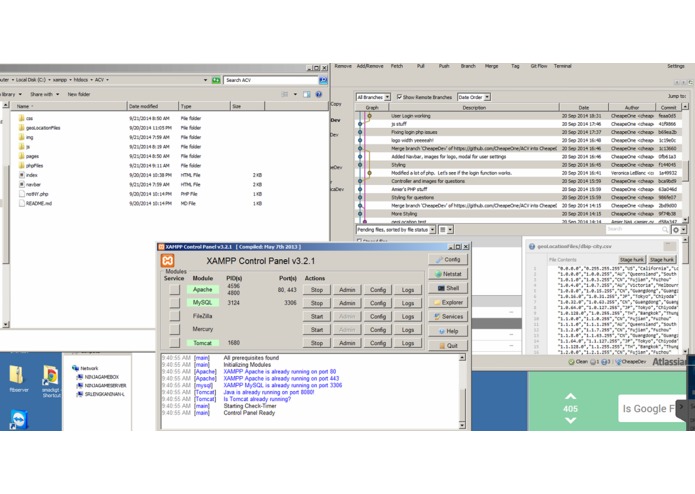This screenshot has height=494, width=695.
Task: Select the notNY.php file icon
Action: (21, 194)
